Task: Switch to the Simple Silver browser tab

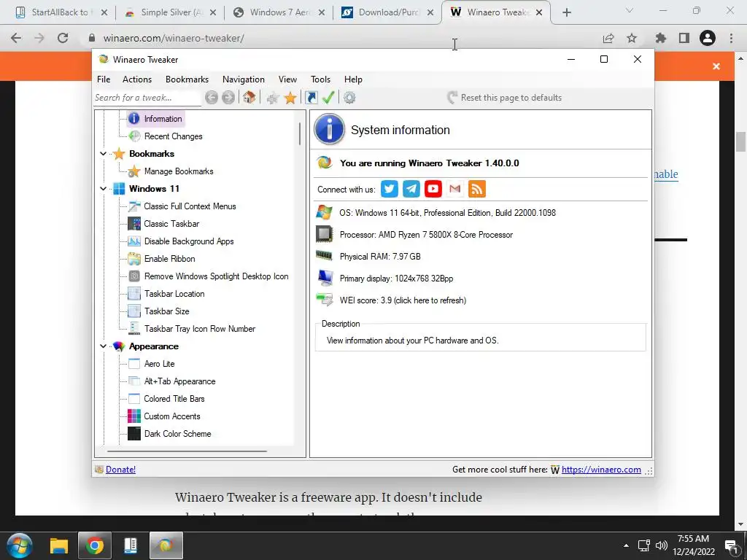Action: point(170,12)
